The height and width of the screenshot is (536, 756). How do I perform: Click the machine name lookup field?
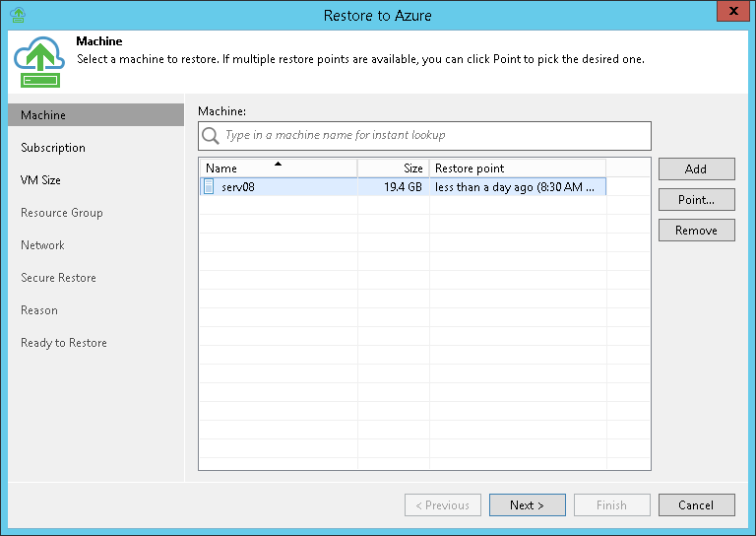pyautogui.click(x=424, y=136)
